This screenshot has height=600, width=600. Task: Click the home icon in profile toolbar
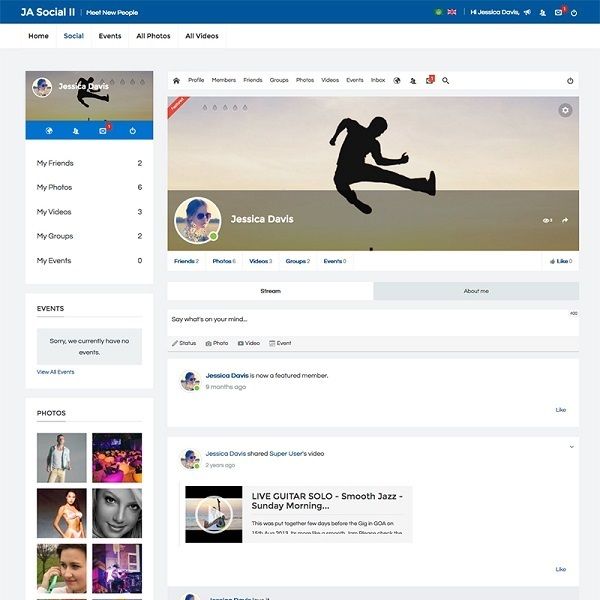[176, 81]
